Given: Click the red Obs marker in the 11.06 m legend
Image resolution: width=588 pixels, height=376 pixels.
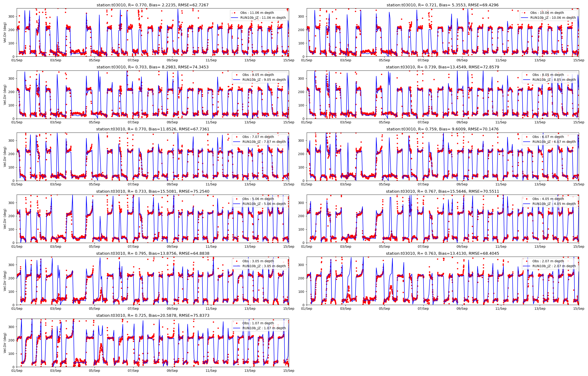Looking at the screenshot, I should (234, 13).
